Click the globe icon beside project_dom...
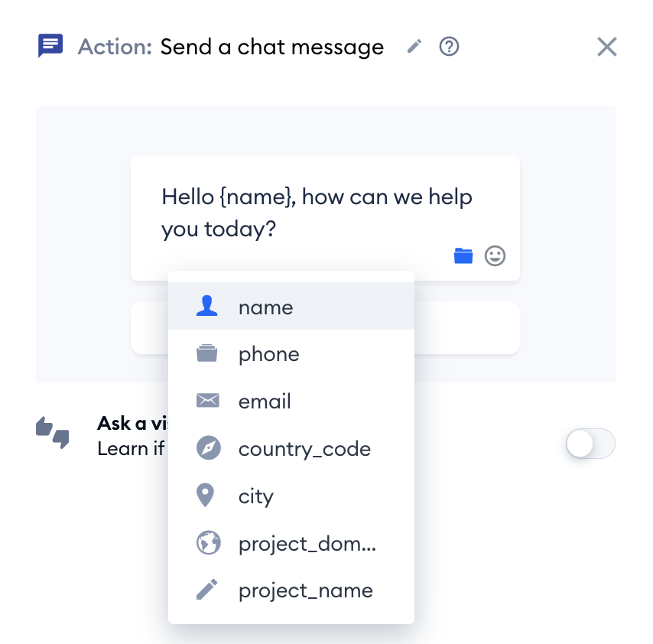The width and height of the screenshot is (653, 644). tap(208, 542)
